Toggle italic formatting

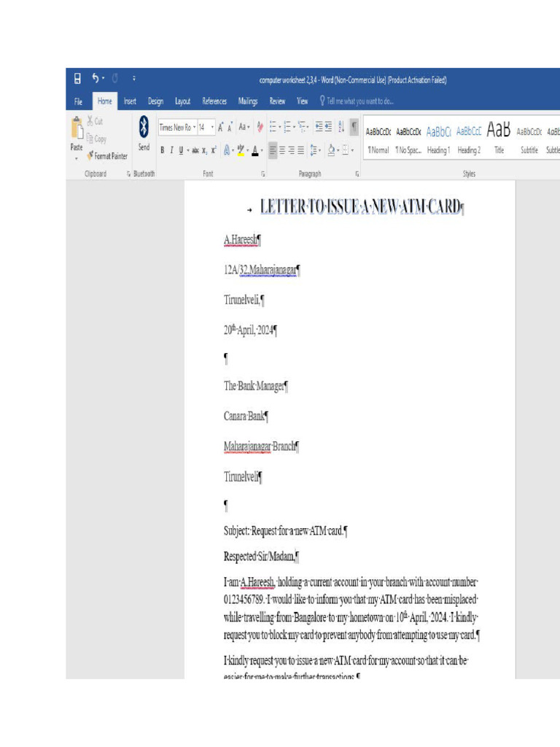[x=171, y=150]
